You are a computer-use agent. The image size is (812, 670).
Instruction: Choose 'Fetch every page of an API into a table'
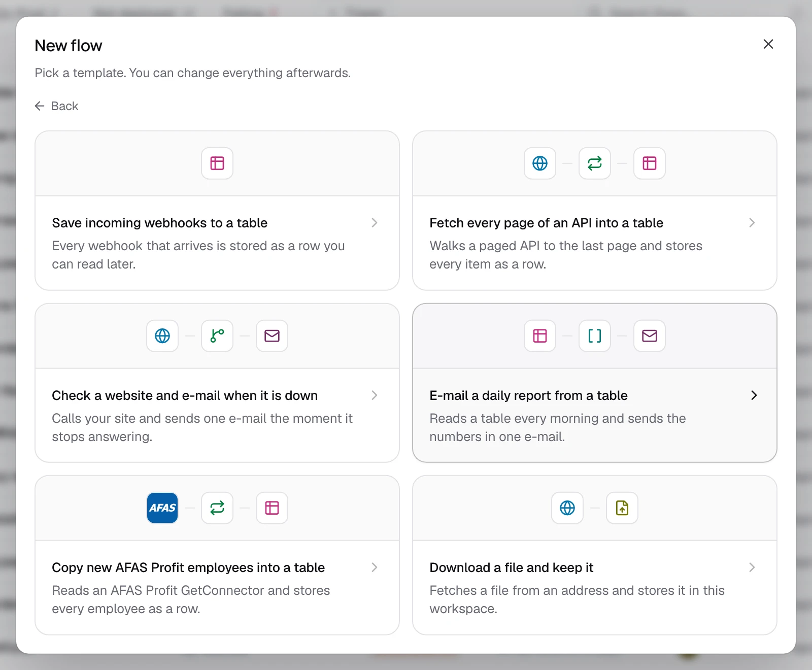click(x=595, y=211)
